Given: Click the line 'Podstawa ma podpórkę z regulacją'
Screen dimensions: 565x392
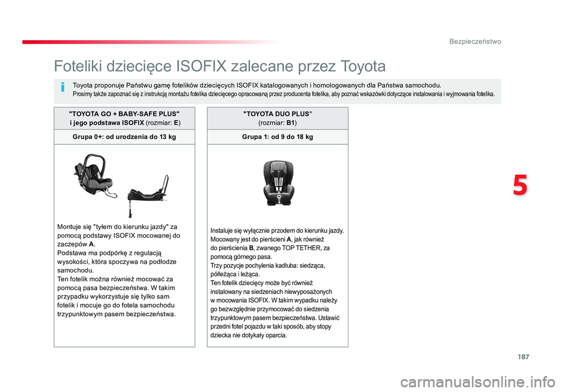Looking at the screenshot, I should (x=109, y=253).
